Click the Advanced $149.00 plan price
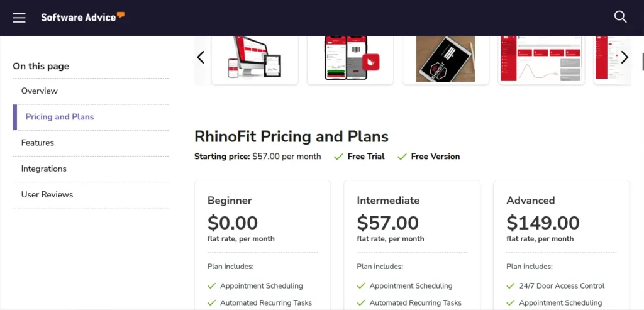Viewport: 644px width, 310px height. (543, 223)
